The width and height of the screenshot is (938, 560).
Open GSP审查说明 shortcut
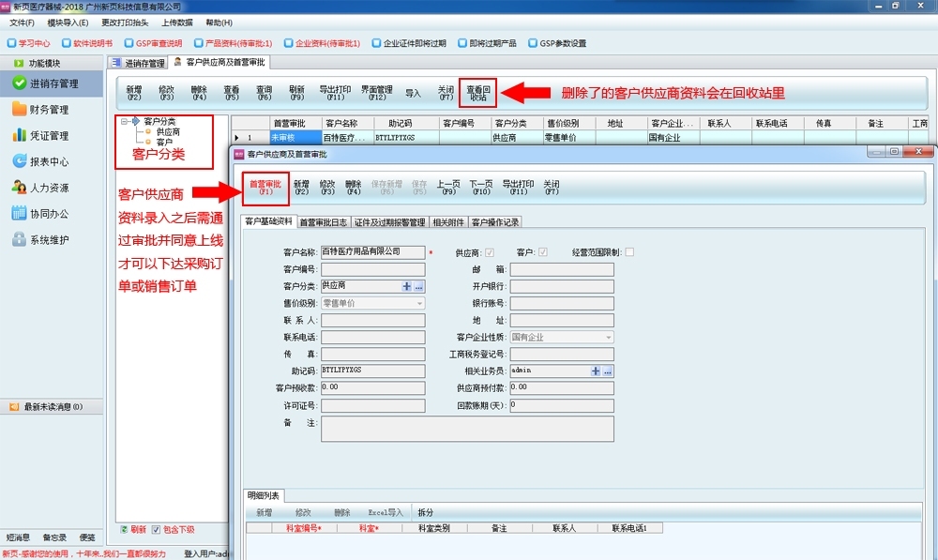tap(153, 43)
